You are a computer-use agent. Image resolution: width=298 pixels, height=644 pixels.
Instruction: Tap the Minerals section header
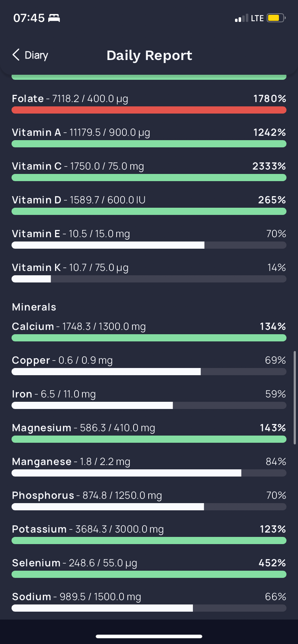34,307
